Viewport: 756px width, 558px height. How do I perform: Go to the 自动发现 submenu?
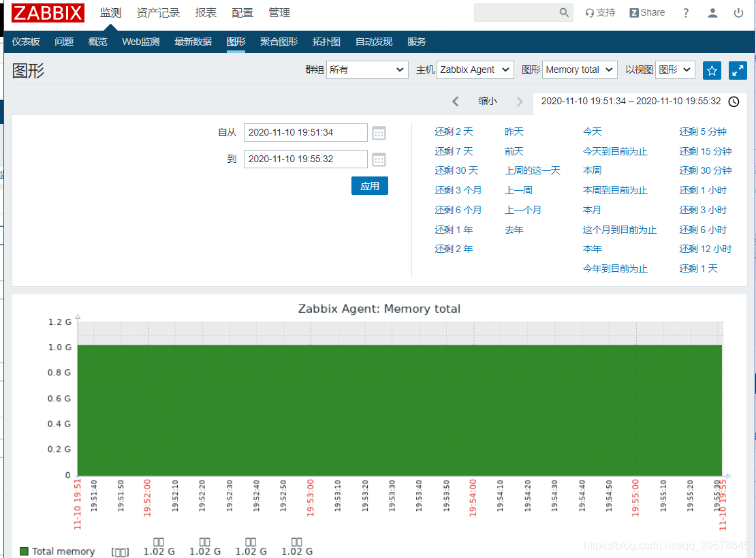pyautogui.click(x=374, y=42)
